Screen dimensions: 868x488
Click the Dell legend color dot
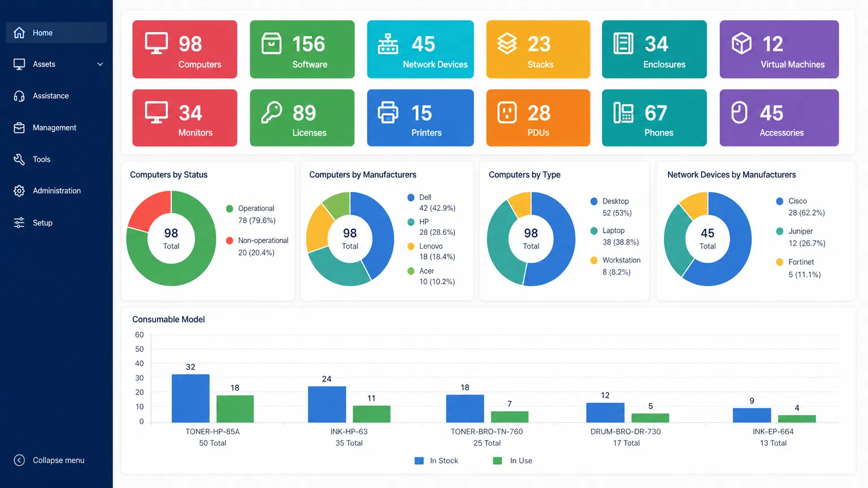(411, 198)
